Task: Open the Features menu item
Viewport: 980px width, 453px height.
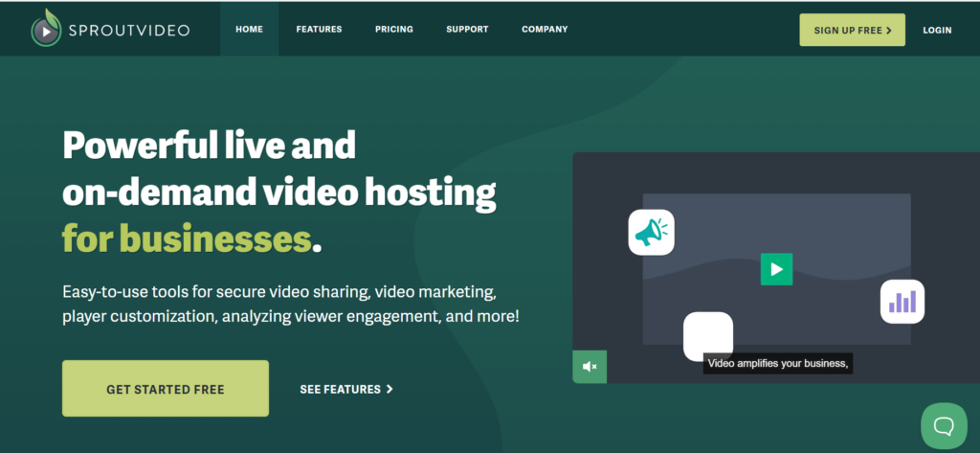Action: [x=319, y=30]
